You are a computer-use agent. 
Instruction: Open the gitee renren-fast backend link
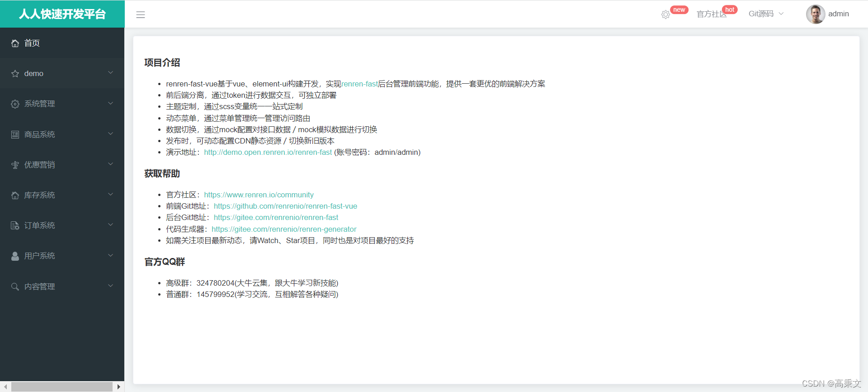coord(276,217)
